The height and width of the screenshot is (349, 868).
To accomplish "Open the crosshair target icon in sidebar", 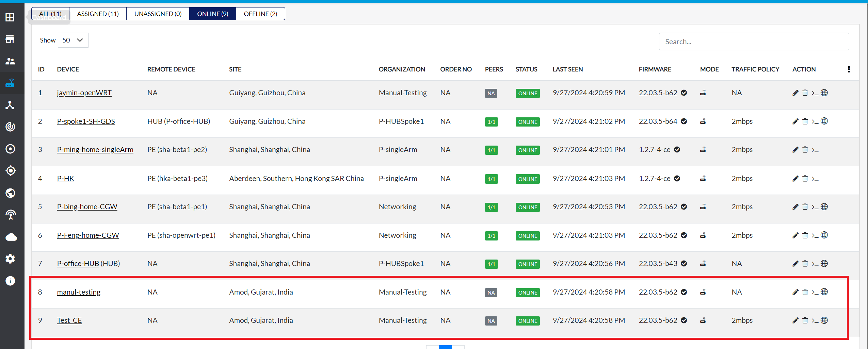I will pos(11,171).
